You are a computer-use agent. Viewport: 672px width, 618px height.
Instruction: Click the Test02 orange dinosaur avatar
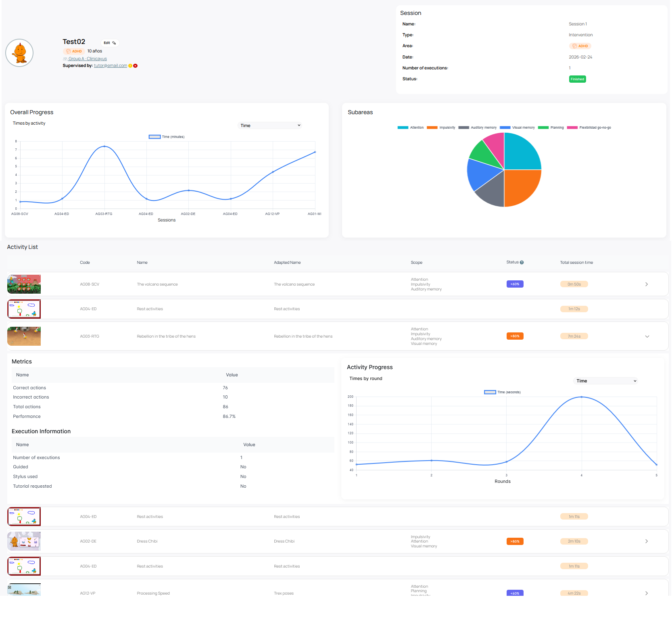point(19,53)
